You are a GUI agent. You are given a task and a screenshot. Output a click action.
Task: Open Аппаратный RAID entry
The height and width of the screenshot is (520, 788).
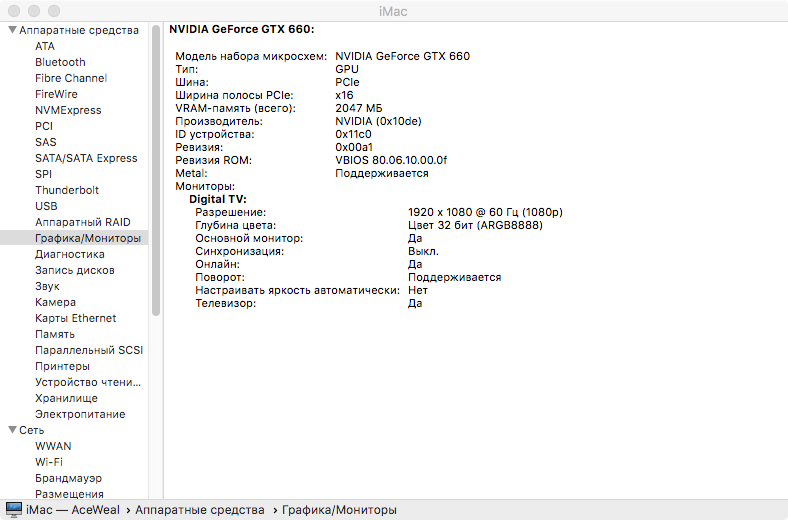point(83,222)
